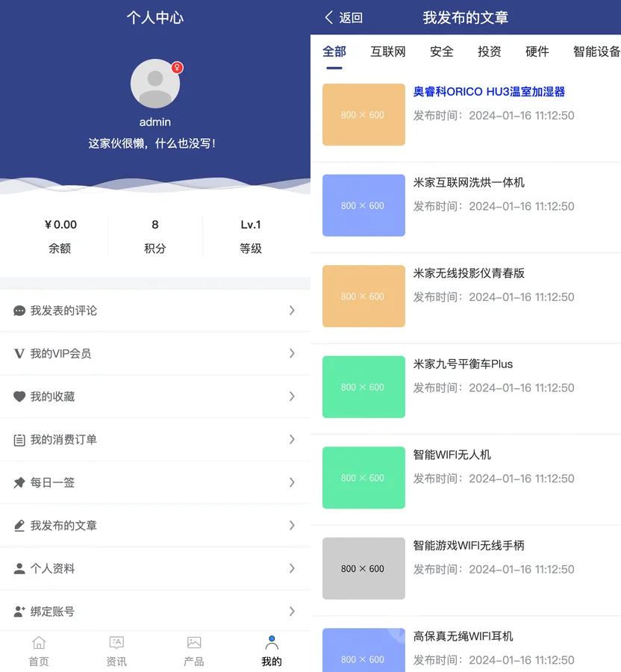Click the bio 这家伙很懒，什么也没写！
Screen dimensions: 621x672
152,143
